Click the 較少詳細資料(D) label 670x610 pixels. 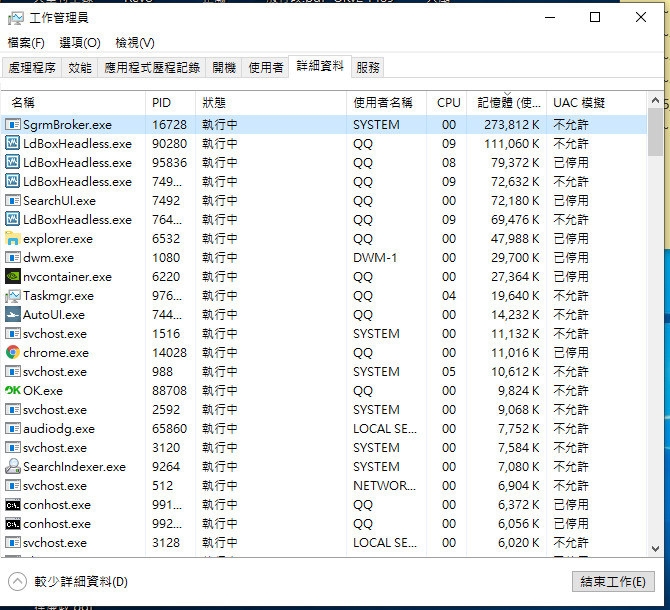[x=81, y=581]
